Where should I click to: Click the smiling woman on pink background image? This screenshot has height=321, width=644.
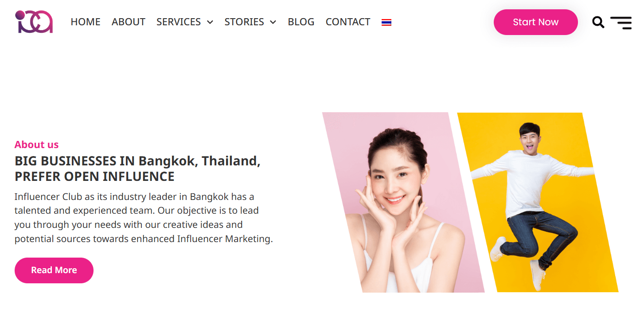click(403, 202)
